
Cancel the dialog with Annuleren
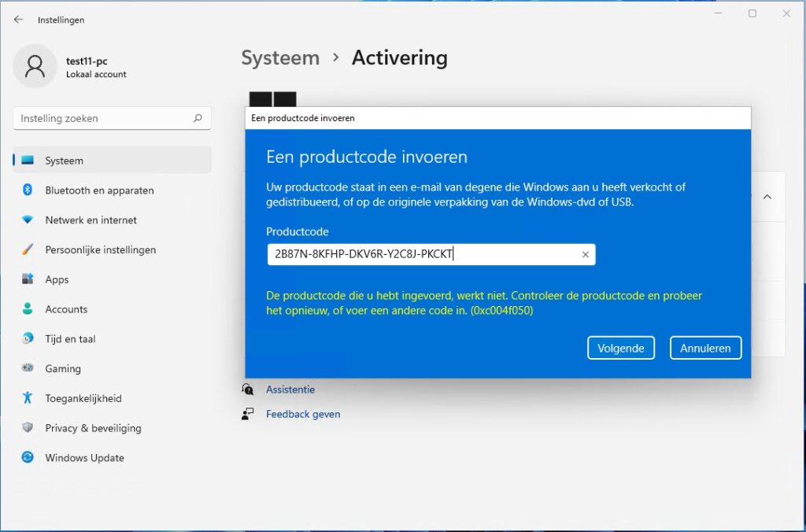click(705, 347)
